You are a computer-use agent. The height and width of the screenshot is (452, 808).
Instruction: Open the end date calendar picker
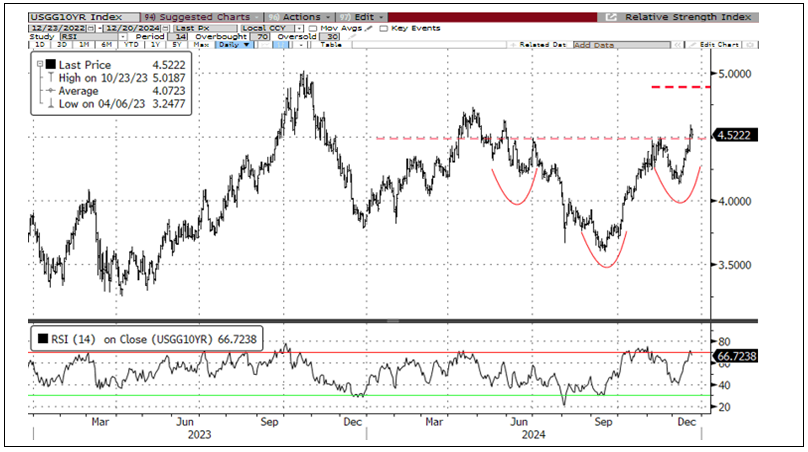point(165,28)
